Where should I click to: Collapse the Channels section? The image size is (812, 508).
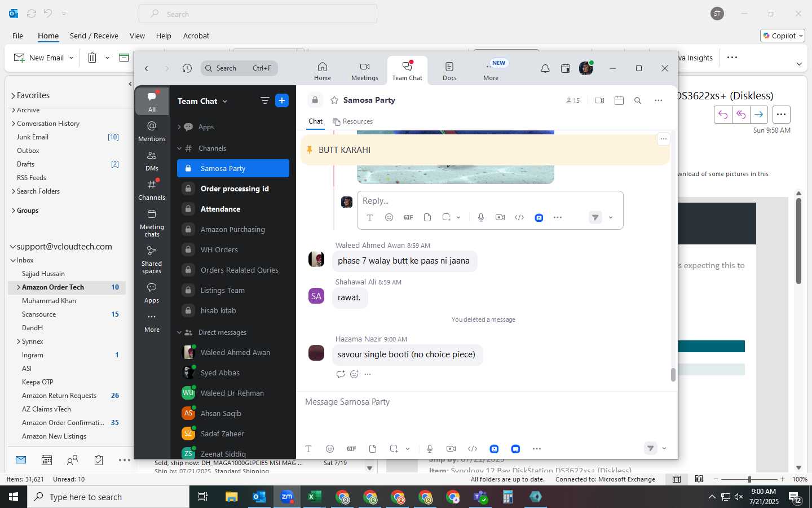179,148
